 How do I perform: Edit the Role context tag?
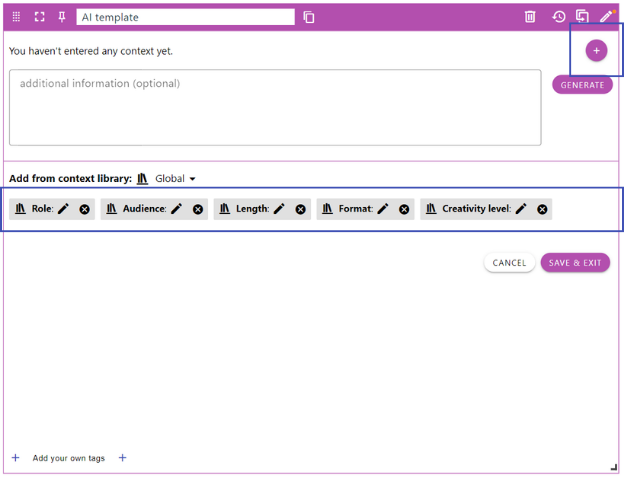tap(64, 209)
